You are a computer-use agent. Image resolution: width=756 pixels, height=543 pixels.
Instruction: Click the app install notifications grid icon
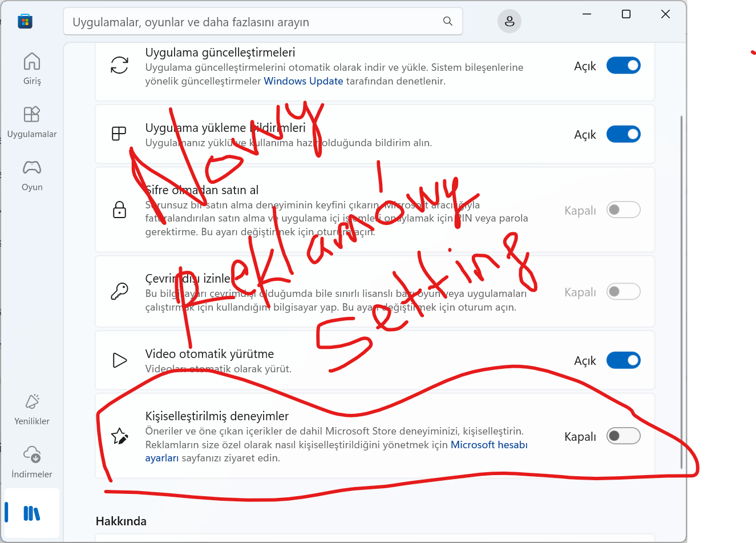pyautogui.click(x=119, y=134)
